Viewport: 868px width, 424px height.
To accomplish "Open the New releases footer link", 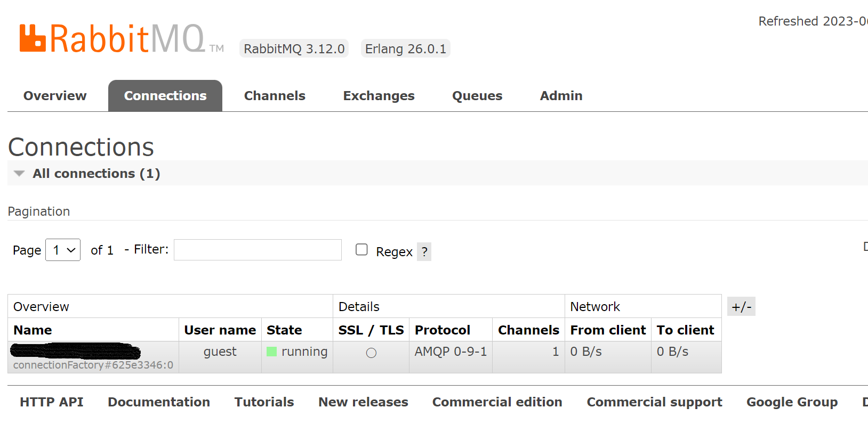I will [x=363, y=402].
